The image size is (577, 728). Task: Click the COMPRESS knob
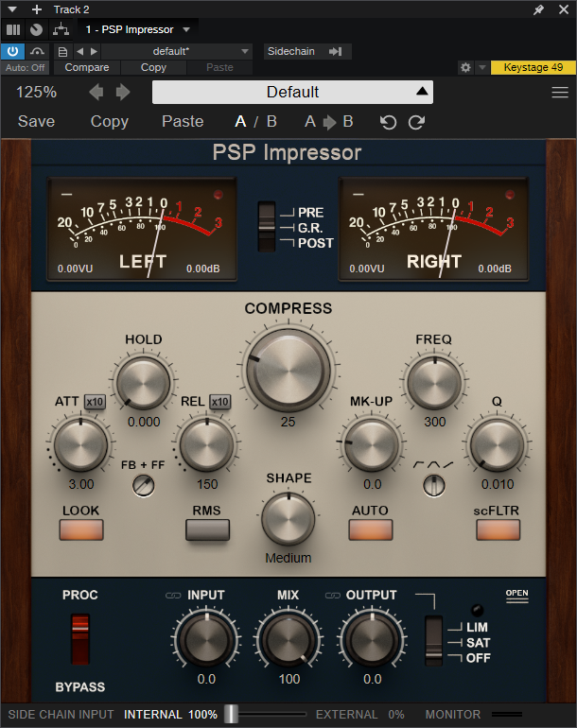coord(288,370)
